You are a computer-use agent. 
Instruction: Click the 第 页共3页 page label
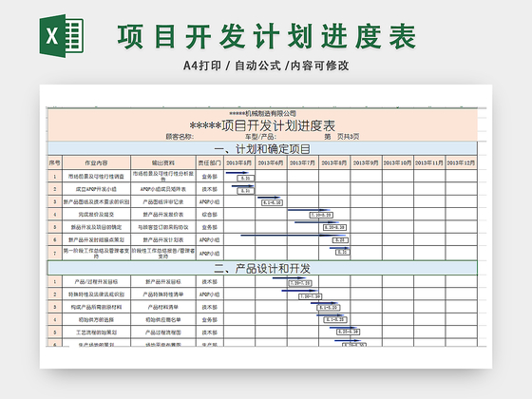[x=341, y=137]
